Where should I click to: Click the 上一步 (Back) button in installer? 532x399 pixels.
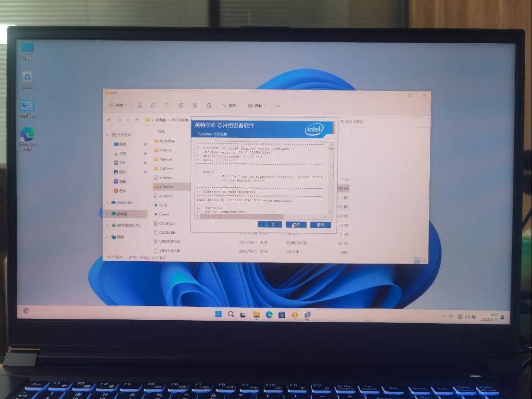pyautogui.click(x=269, y=225)
